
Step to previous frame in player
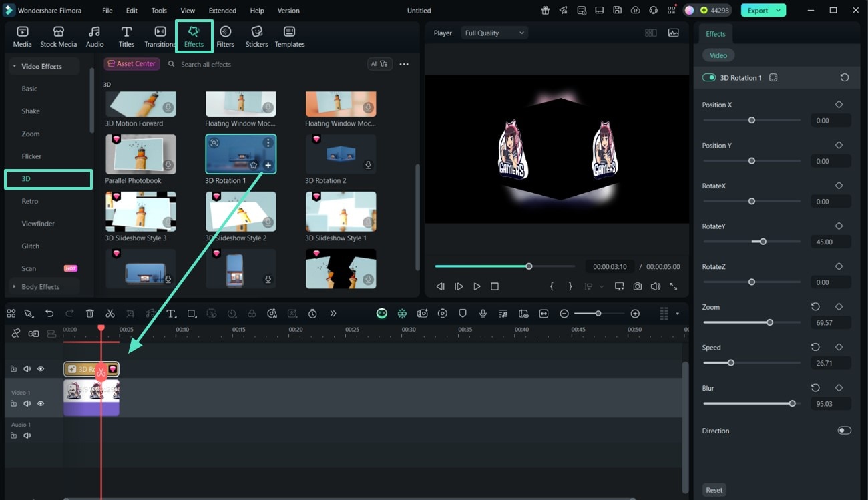[x=441, y=286]
